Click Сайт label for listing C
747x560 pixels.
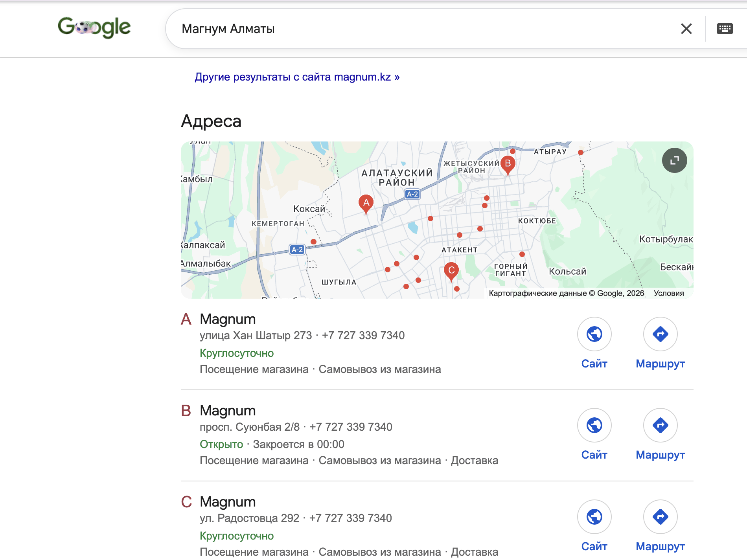[594, 546]
